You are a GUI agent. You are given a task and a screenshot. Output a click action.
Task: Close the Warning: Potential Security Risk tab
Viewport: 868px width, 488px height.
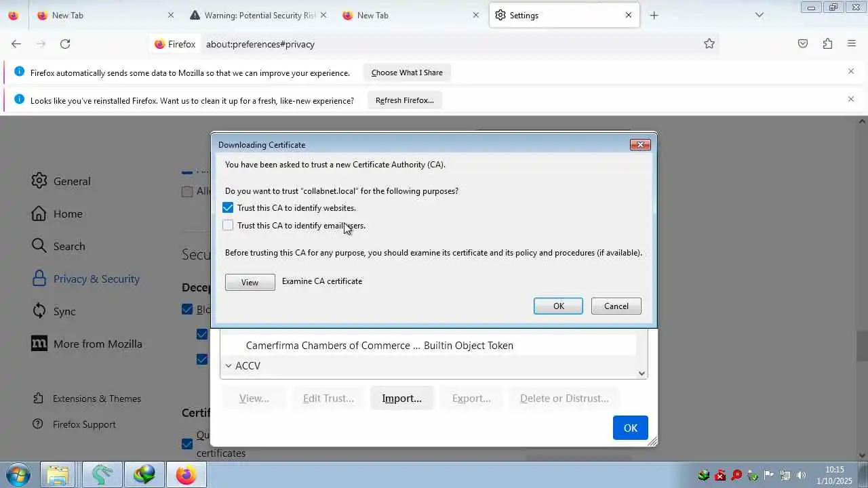click(323, 15)
